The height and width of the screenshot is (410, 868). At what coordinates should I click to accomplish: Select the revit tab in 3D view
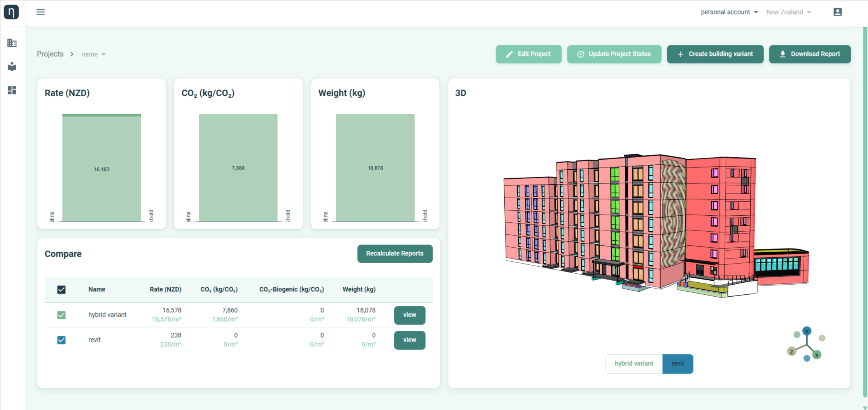tap(677, 364)
